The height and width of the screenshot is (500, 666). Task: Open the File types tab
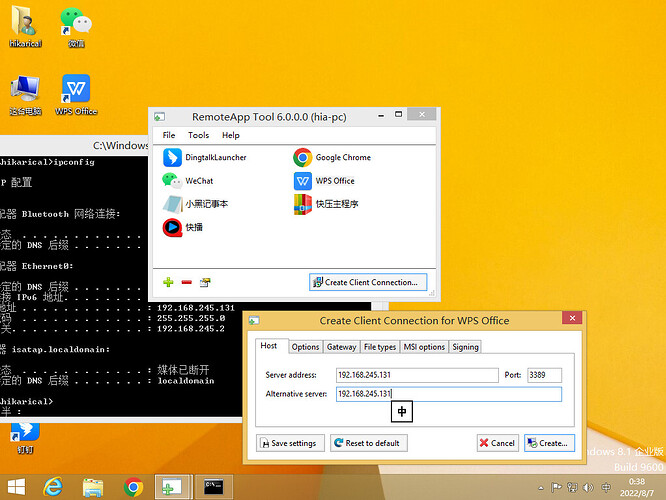click(x=380, y=347)
